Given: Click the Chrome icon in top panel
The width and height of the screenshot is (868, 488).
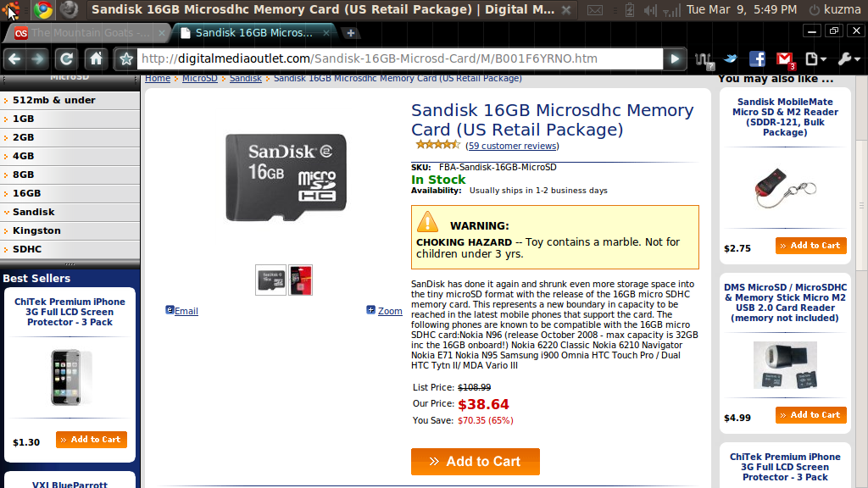Looking at the screenshot, I should (42, 10).
